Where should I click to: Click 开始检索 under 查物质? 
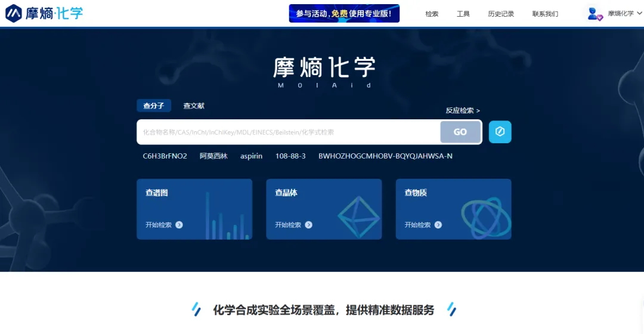[x=417, y=225]
